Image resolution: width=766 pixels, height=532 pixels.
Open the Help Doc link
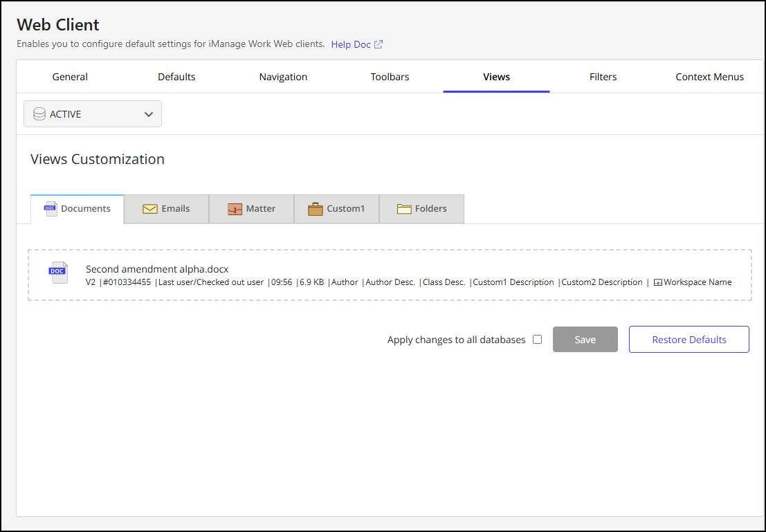(351, 44)
